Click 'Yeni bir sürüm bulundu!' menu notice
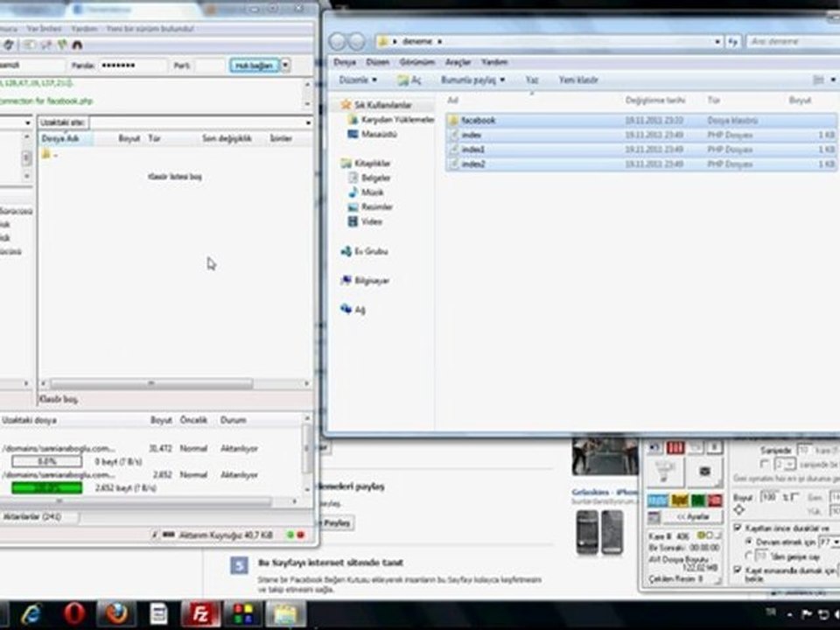Viewport: 840px width, 630px height. coord(150,28)
